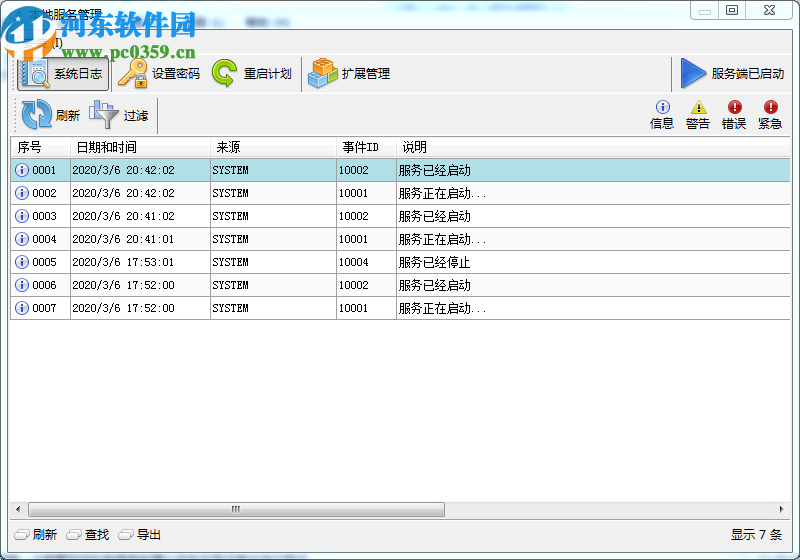Click SYSTEM source in row 0002
The image size is (800, 560).
[x=230, y=193]
